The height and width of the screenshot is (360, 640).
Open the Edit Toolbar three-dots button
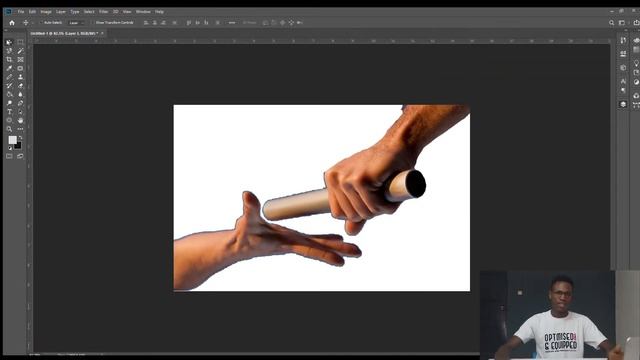click(x=20, y=129)
